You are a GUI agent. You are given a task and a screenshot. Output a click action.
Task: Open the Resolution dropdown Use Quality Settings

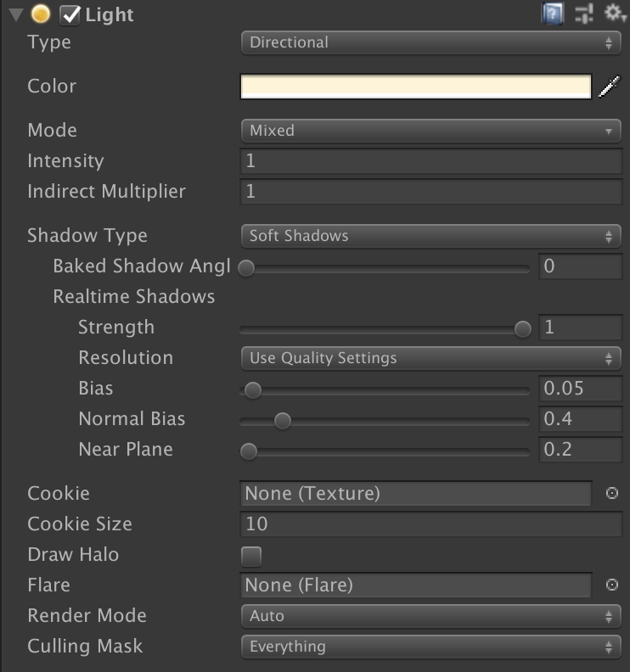click(431, 358)
